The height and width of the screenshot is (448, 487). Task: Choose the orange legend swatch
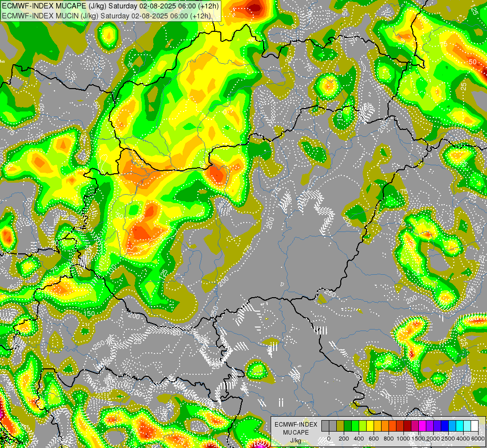click(385, 426)
